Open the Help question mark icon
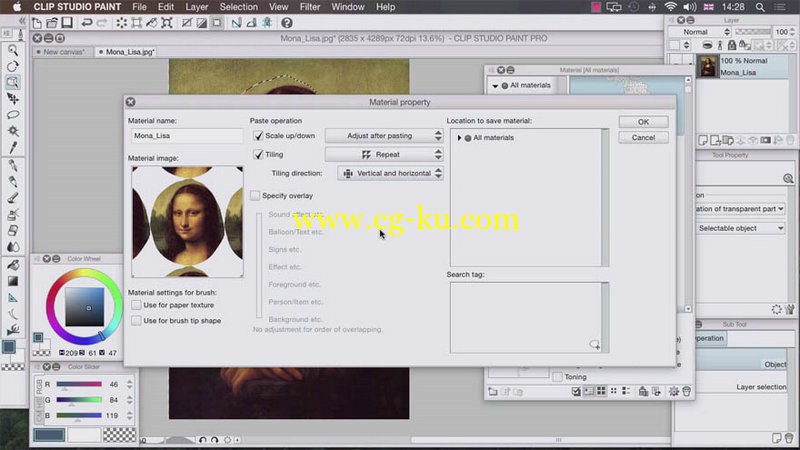 click(x=287, y=23)
